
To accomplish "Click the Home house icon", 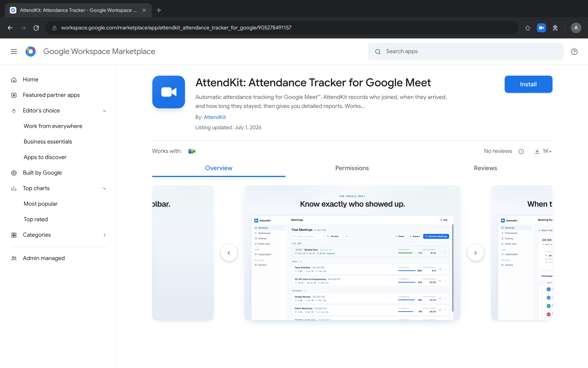I will 14,80.
